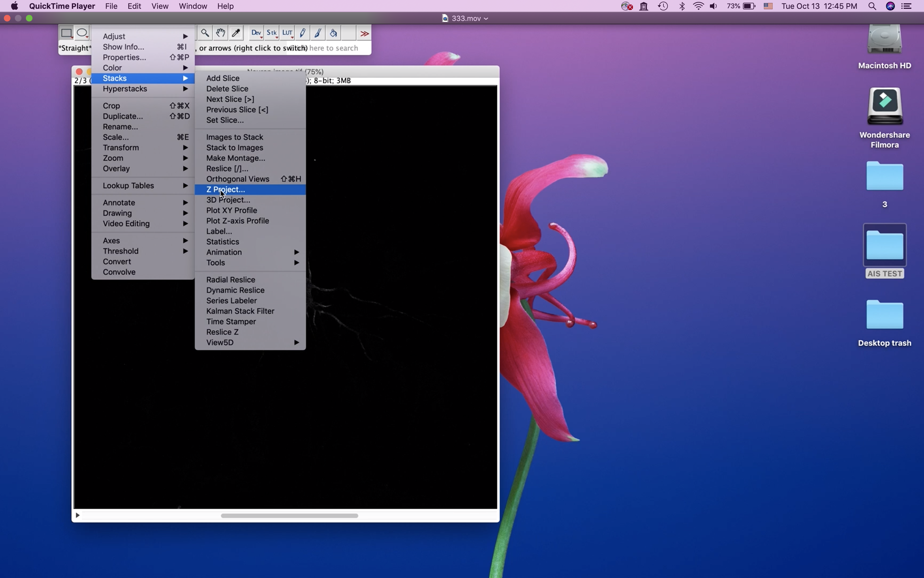Image resolution: width=924 pixels, height=578 pixels.
Task: Select the Magnifying glass zoom tool
Action: tap(205, 33)
